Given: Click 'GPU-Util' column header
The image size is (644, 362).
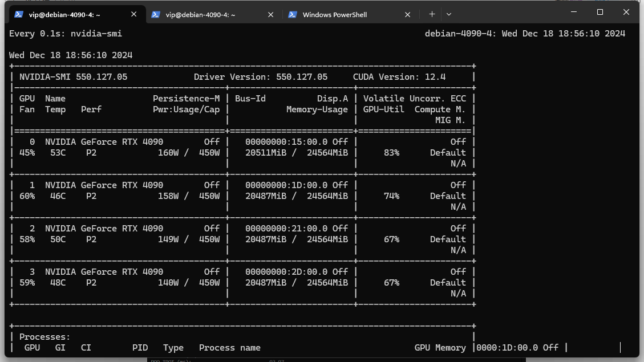Looking at the screenshot, I should pos(384,109).
